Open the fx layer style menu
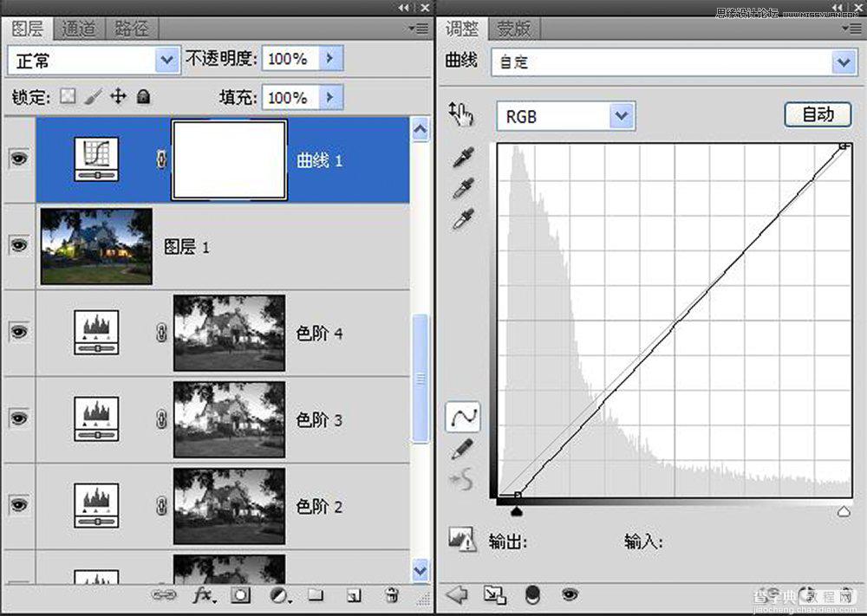Screen dimensions: 867x616 tap(204, 595)
